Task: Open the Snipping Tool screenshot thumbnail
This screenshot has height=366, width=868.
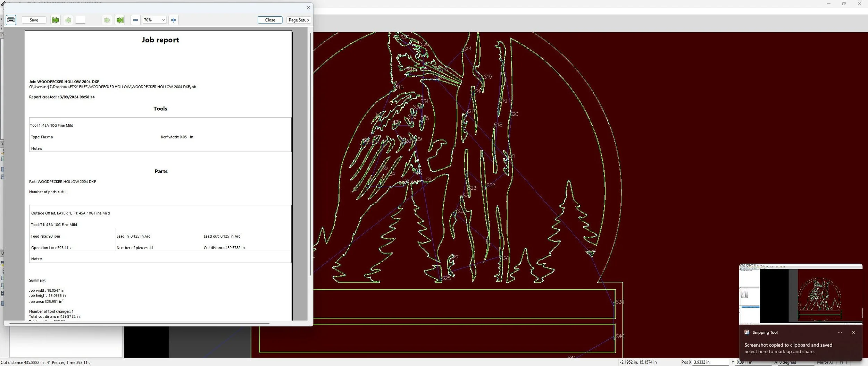Action: pyautogui.click(x=801, y=294)
